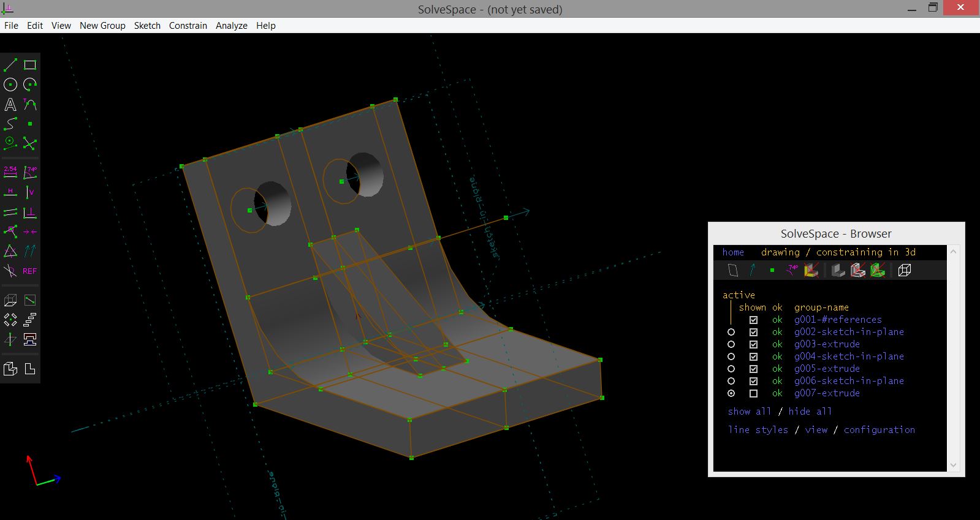Uncheck shown box for g003-extrude
The height and width of the screenshot is (520, 980).
pyautogui.click(x=753, y=344)
